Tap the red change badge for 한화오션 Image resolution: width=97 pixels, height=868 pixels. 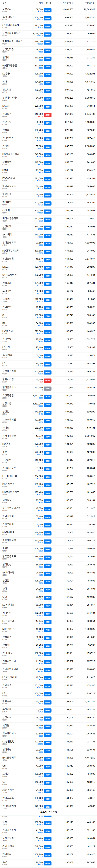(48, 115)
